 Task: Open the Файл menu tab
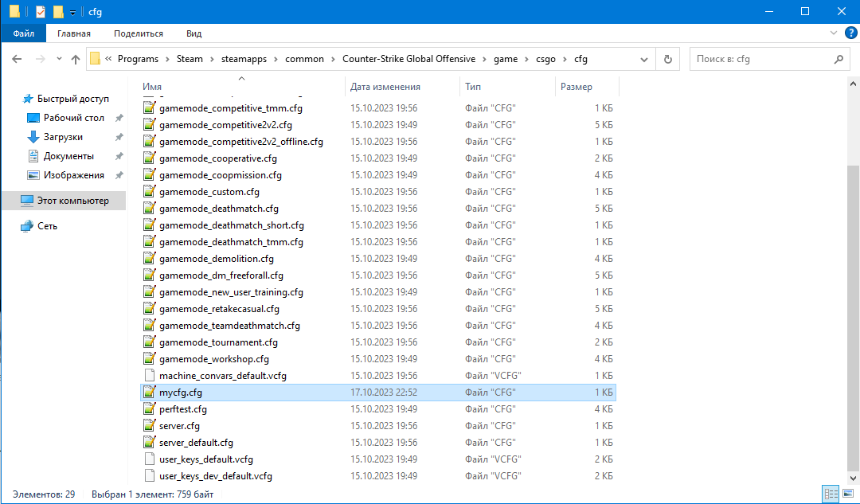24,33
